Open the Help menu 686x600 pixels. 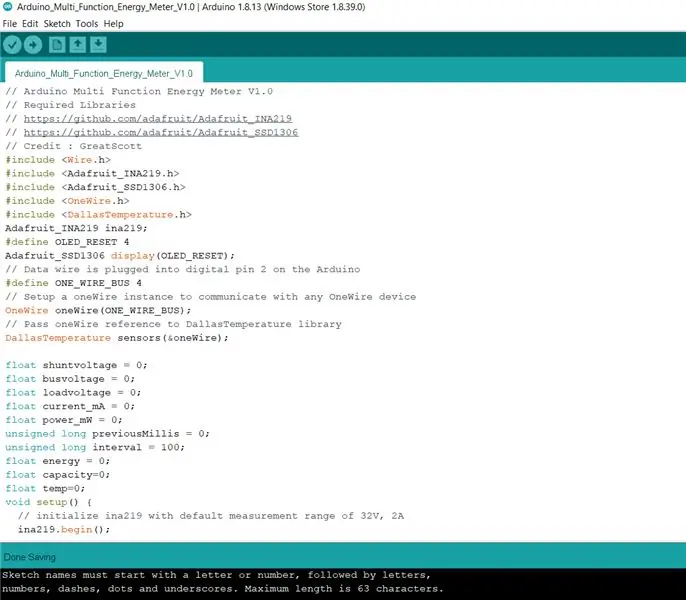point(113,24)
